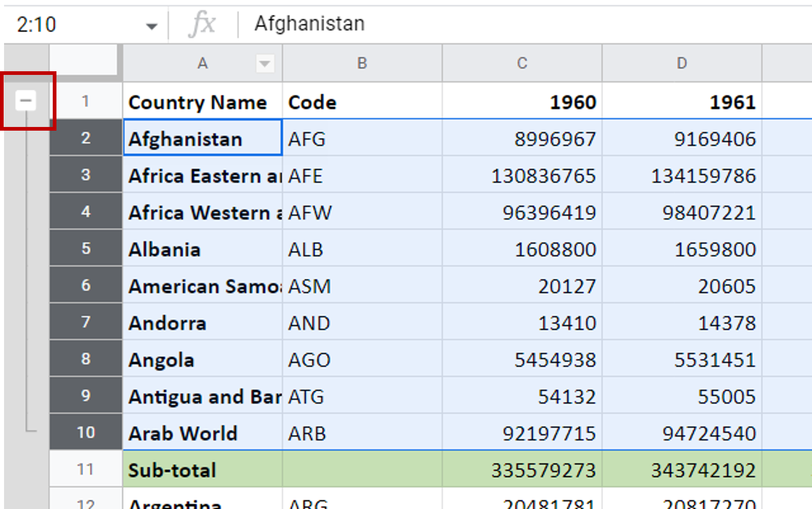Click cell with value 130836765
812x509 pixels.
coord(522,174)
